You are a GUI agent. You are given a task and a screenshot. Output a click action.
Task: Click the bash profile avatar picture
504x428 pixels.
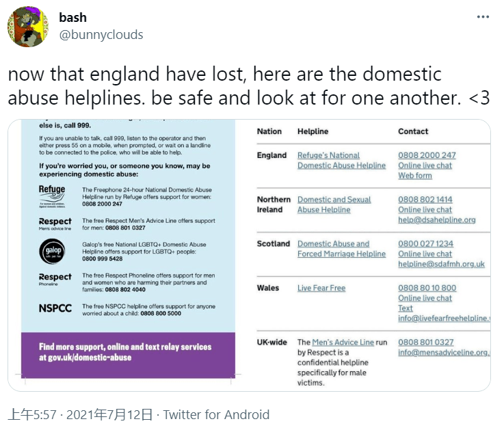coord(28,27)
